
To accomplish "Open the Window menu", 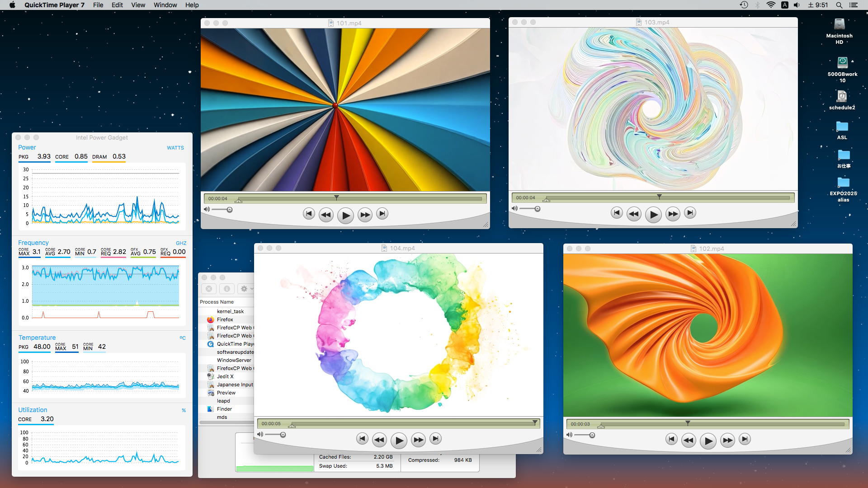I will point(165,5).
